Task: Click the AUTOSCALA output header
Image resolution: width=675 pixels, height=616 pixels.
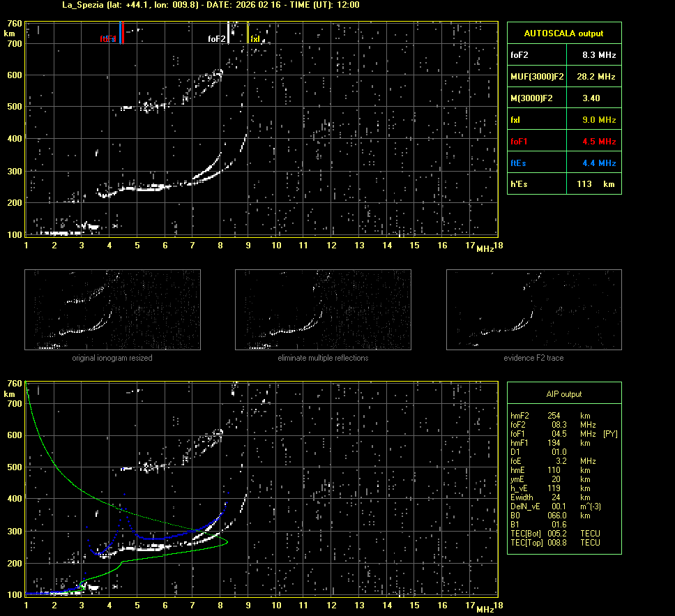Action: 563,33
